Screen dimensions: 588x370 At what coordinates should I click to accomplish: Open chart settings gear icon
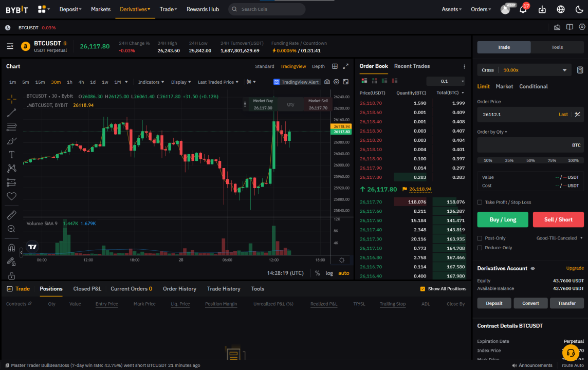pyautogui.click(x=336, y=82)
